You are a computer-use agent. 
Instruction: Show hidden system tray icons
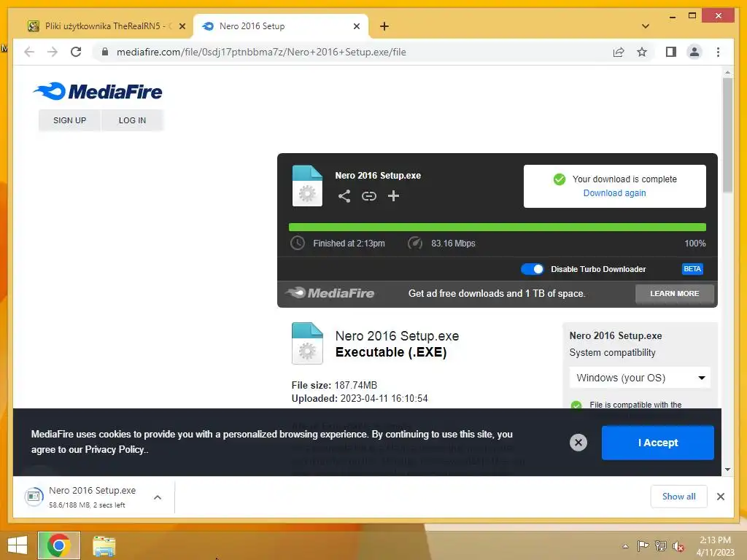pos(625,546)
